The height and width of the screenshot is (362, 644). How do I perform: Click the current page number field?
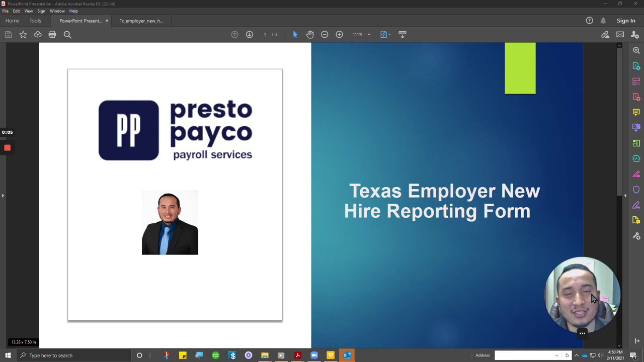[265, 34]
